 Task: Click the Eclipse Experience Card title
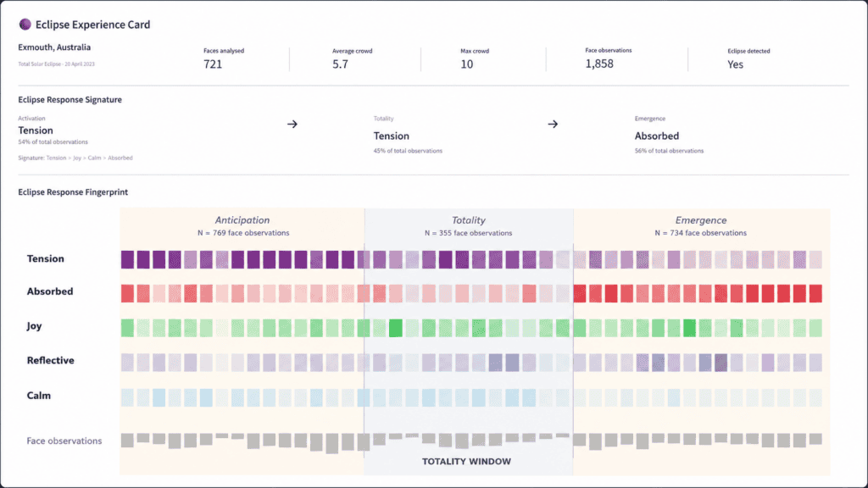coord(92,25)
